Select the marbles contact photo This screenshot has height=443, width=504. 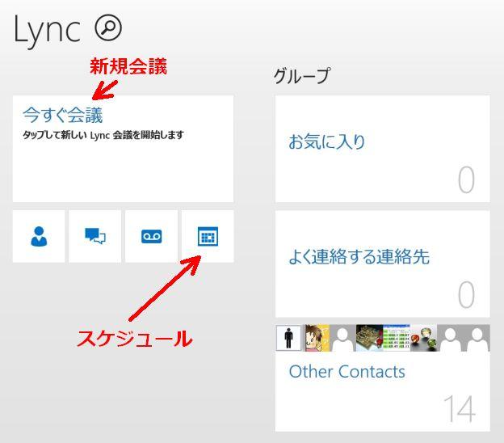click(x=424, y=338)
